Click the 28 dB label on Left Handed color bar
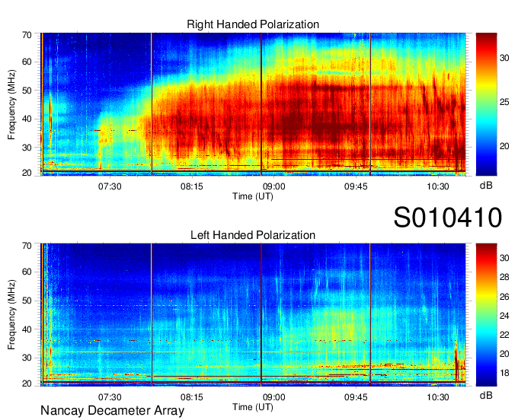 (x=504, y=277)
